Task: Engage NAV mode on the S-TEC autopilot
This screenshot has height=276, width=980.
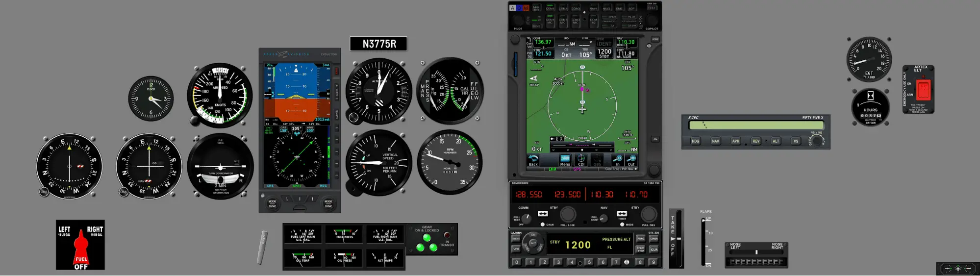Action: click(x=715, y=141)
